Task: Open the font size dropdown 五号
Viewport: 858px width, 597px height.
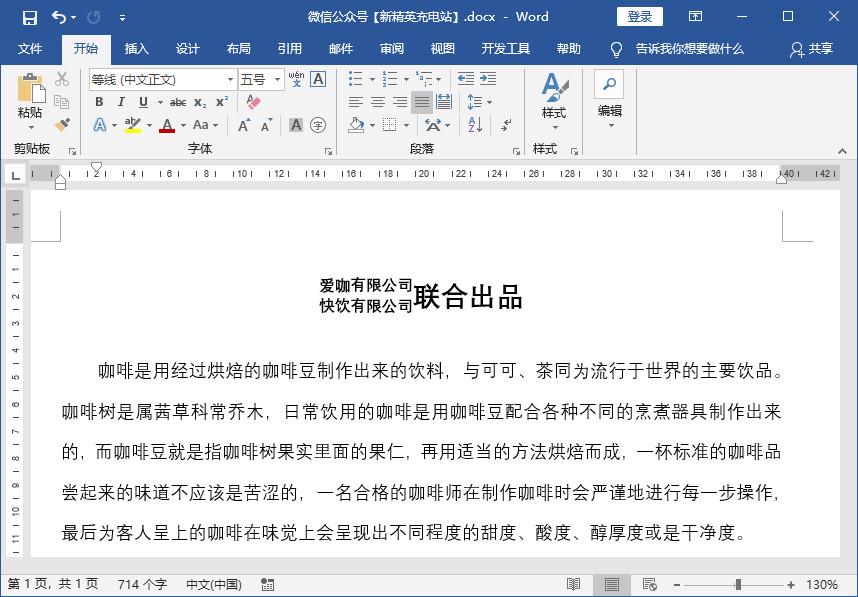Action: pos(277,80)
